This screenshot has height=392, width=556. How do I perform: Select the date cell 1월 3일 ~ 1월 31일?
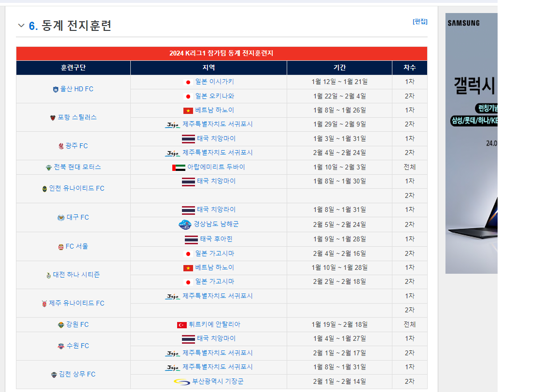coord(339,139)
